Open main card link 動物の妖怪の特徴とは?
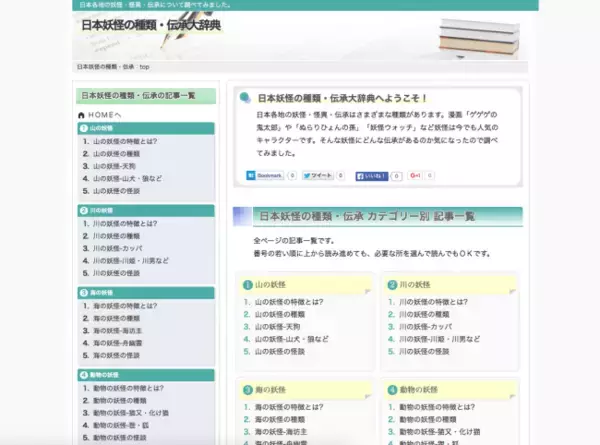 point(437,407)
